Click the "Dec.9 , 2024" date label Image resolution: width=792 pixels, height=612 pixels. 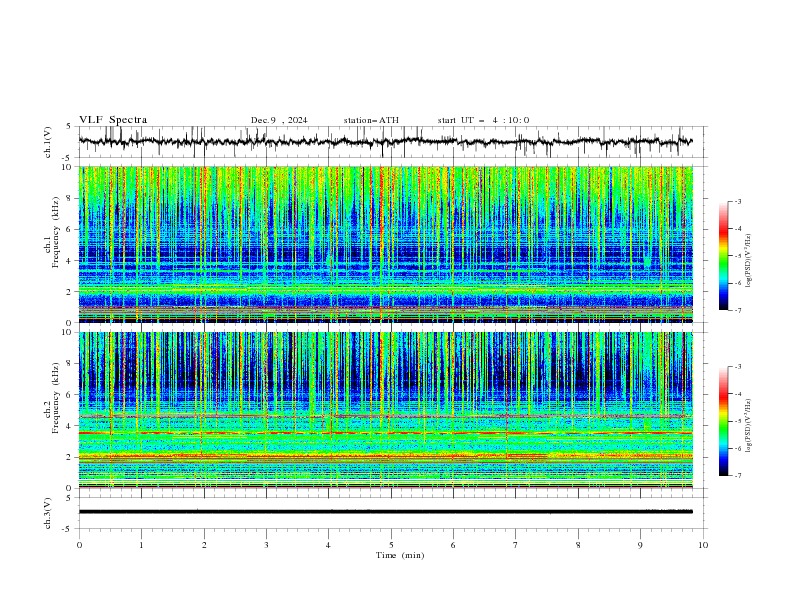[279, 120]
